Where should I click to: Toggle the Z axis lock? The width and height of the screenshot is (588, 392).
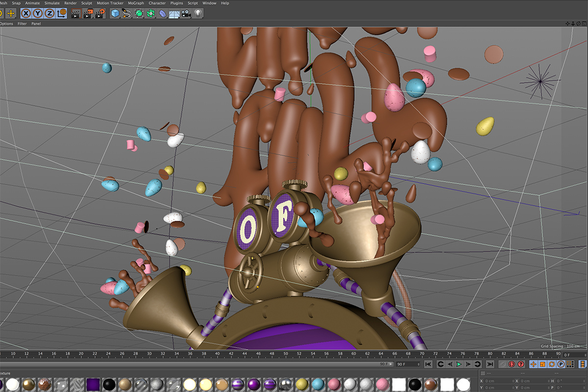click(49, 14)
